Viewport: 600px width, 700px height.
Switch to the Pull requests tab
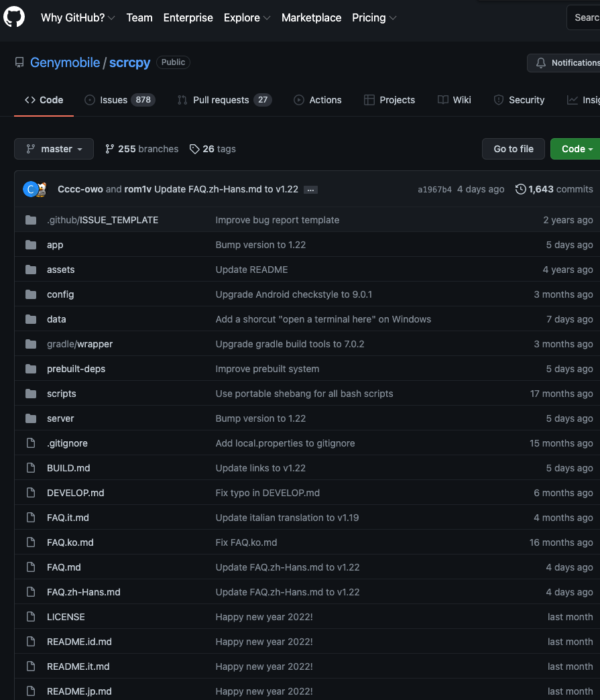coord(225,100)
